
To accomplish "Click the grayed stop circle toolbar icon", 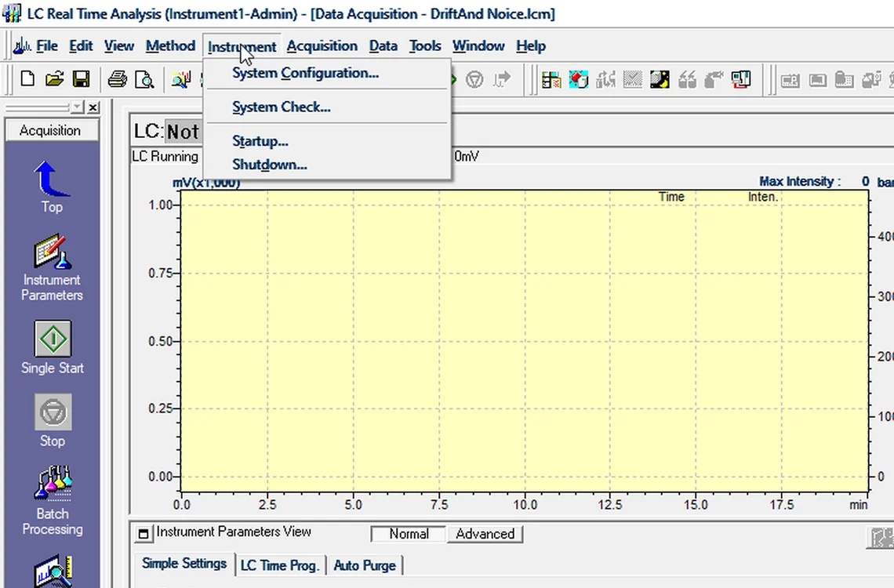I will pyautogui.click(x=474, y=79).
